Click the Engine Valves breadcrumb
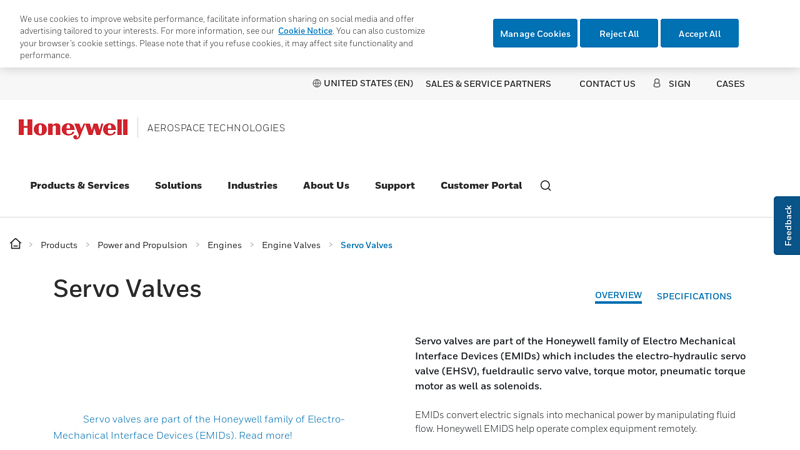800x450 pixels. pos(291,245)
